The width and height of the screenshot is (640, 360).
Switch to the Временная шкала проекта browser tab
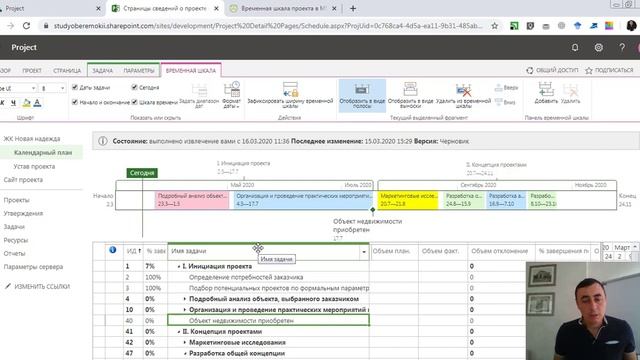[283, 9]
